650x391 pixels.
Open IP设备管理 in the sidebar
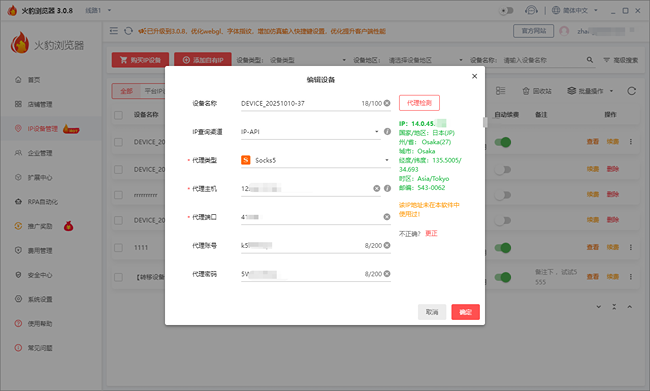point(43,129)
